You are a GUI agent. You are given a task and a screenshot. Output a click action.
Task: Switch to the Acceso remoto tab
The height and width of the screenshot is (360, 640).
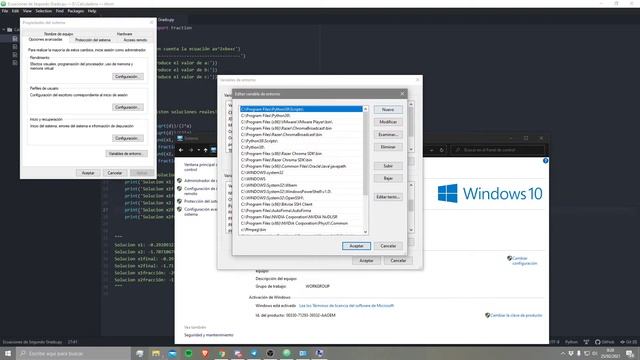tap(135, 40)
